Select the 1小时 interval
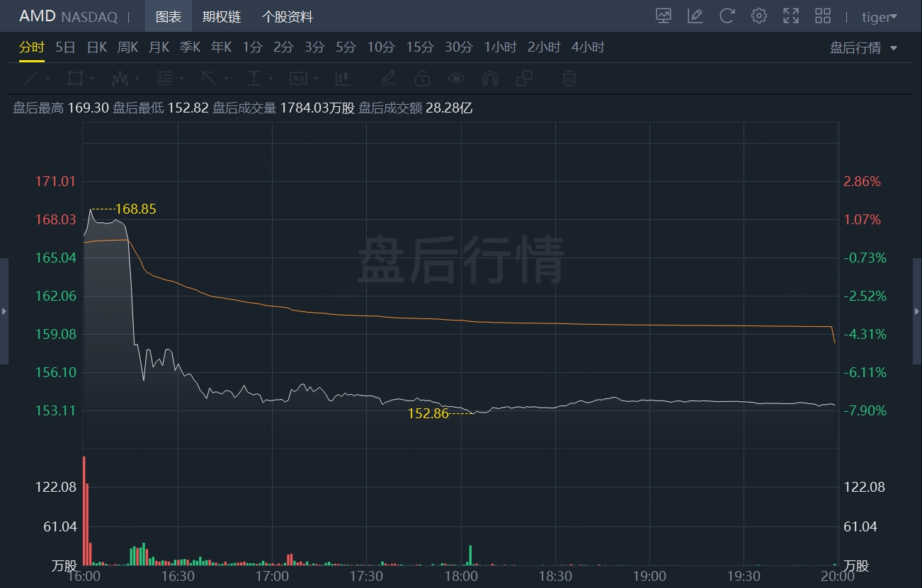 coord(501,47)
